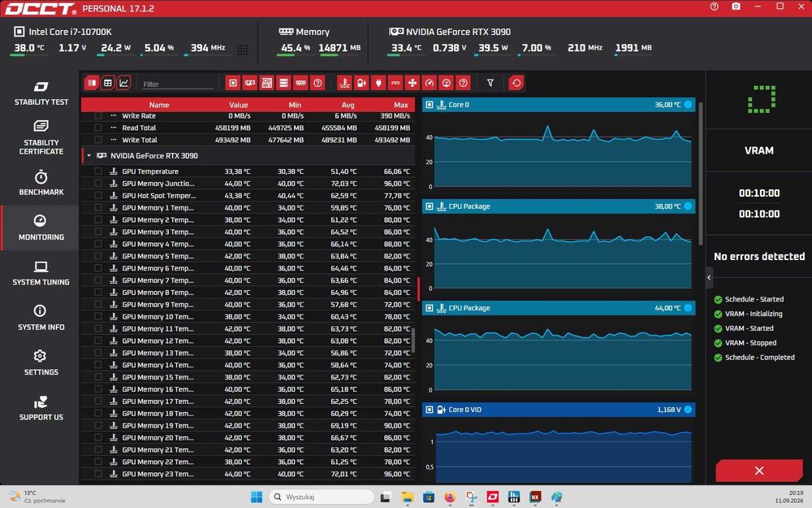812x508 pixels.
Task: Click the sensor table vertical scrollbar
Action: [x=413, y=340]
